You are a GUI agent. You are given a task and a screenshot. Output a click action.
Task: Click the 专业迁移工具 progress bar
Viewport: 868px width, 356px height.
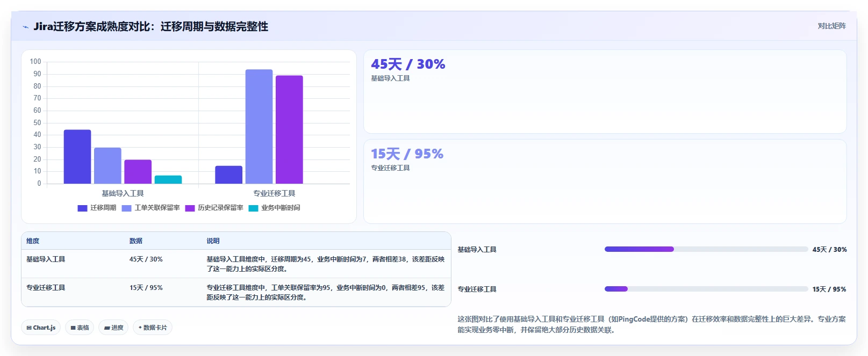coord(706,289)
